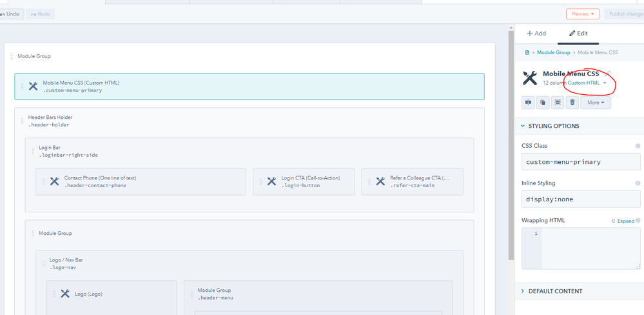
Task: Click the '.custom-menu-primary' class text in layout
Action: (x=72, y=90)
